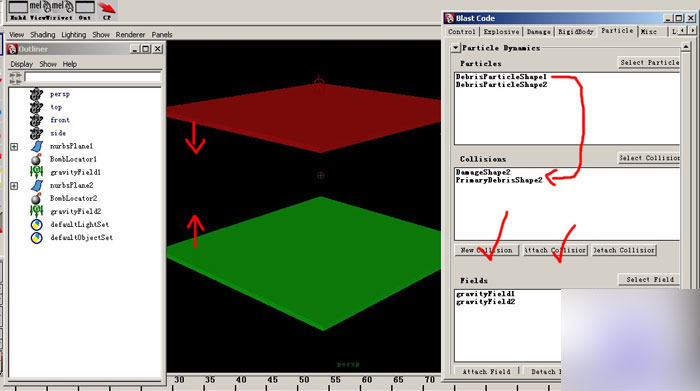Screen dimensions: 700x391
Task: Open the Shading menu
Action: point(42,35)
